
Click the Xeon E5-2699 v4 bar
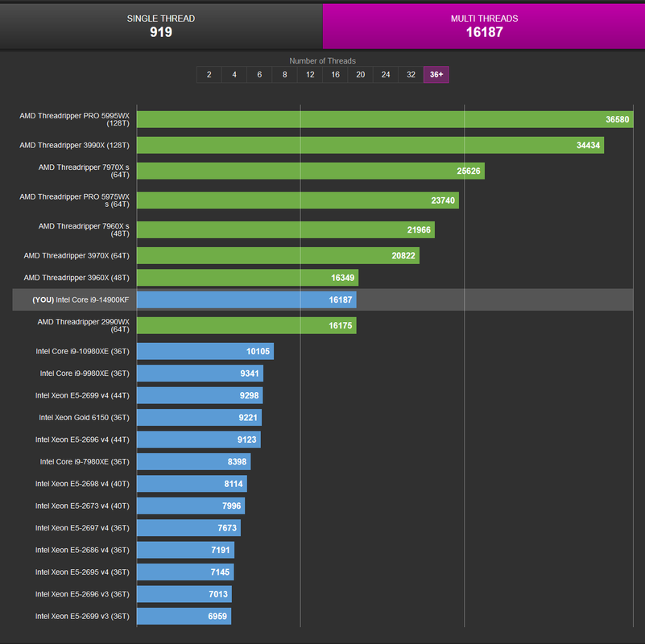point(200,395)
